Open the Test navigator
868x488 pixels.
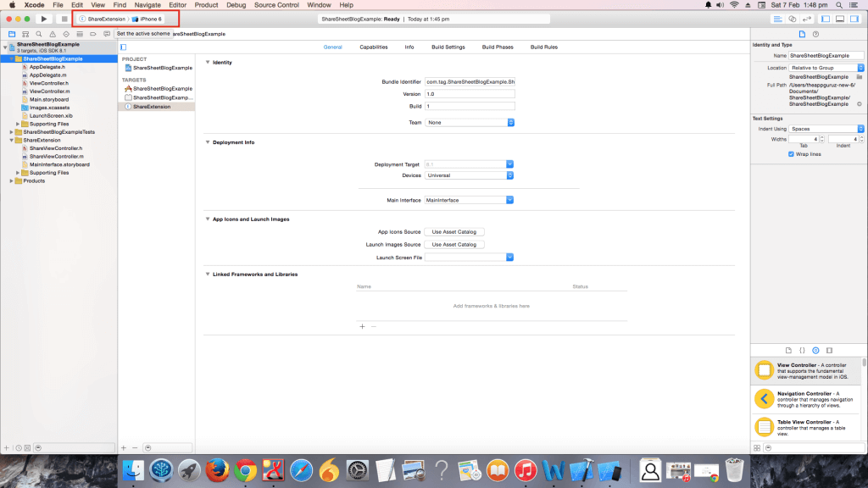pyautogui.click(x=66, y=34)
